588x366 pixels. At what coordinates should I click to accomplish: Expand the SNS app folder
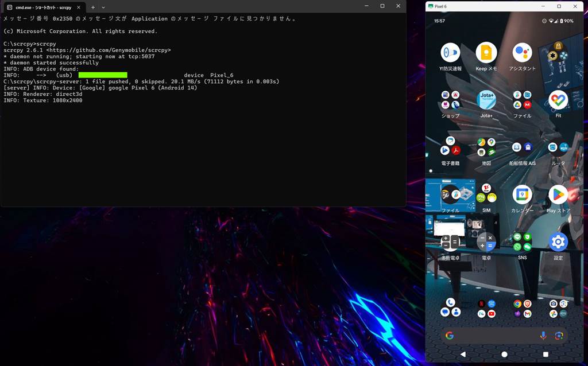click(522, 242)
